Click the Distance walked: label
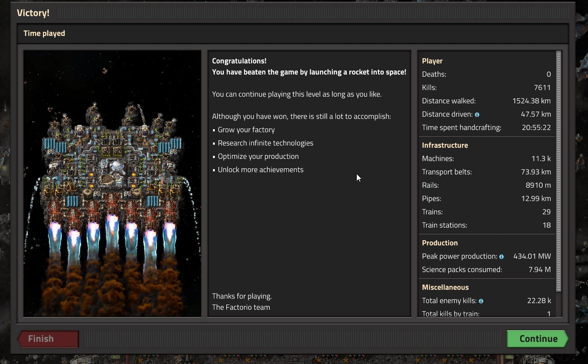Screen dimensions: 588x364 pos(449,101)
